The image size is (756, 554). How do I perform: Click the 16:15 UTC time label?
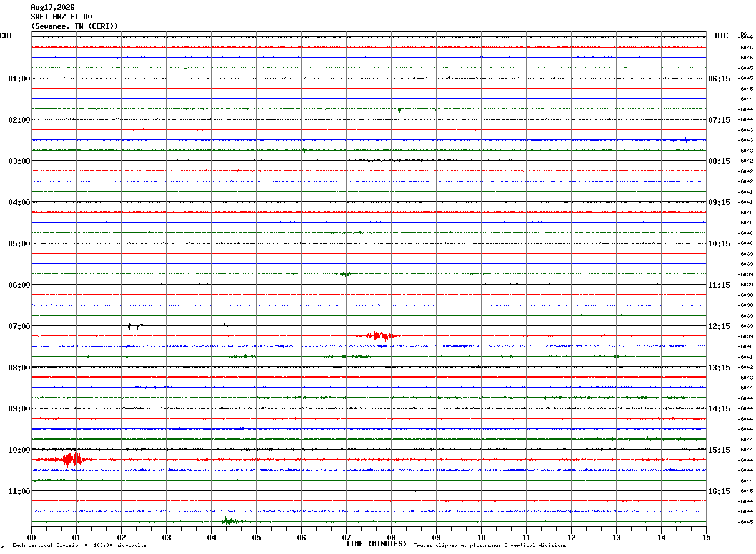pyautogui.click(x=719, y=491)
